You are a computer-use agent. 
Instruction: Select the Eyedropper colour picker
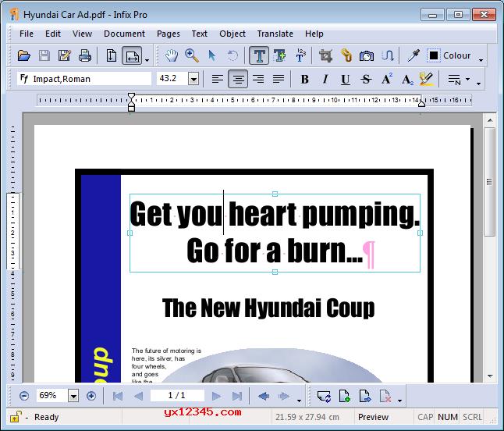coord(413,55)
